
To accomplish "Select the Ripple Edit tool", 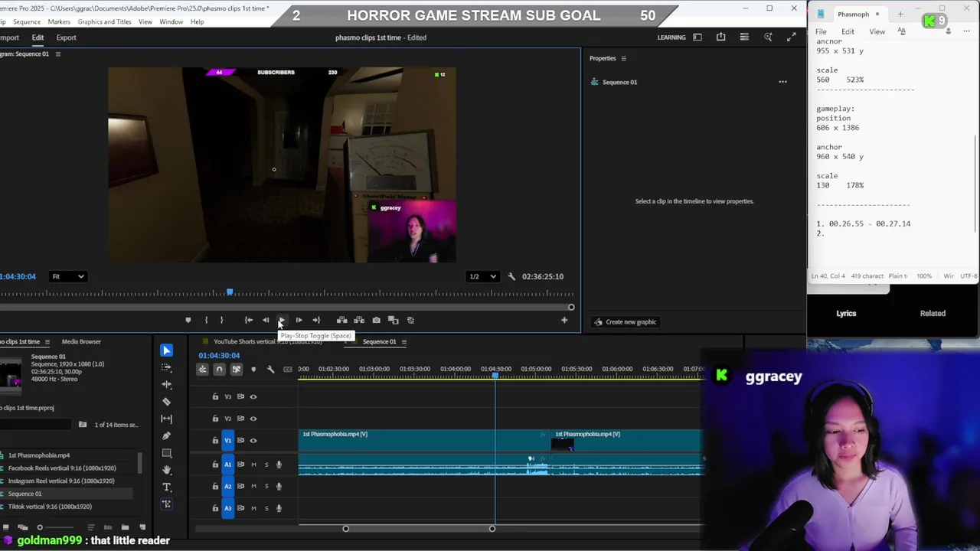I will pyautogui.click(x=166, y=384).
